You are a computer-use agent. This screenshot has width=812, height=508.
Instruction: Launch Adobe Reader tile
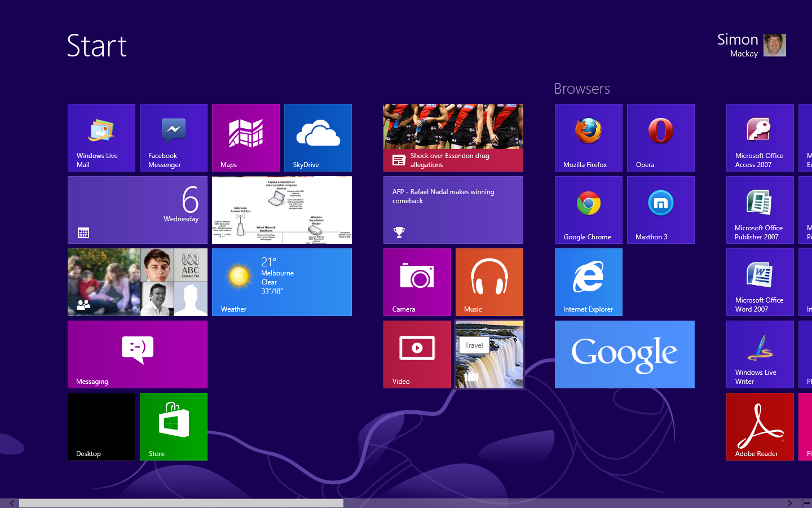[760, 426]
